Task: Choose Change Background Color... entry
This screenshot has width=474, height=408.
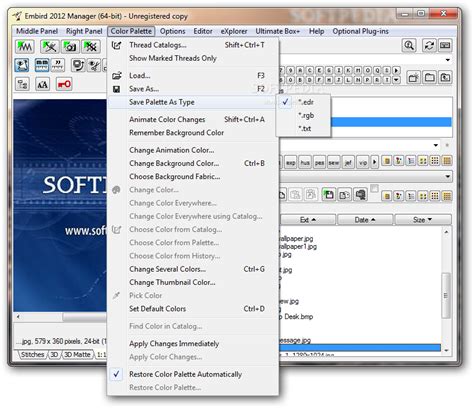Action: (193, 163)
